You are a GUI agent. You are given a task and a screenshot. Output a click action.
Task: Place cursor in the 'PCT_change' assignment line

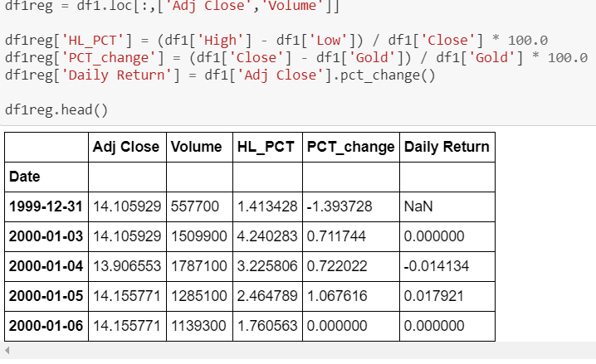coord(296,58)
